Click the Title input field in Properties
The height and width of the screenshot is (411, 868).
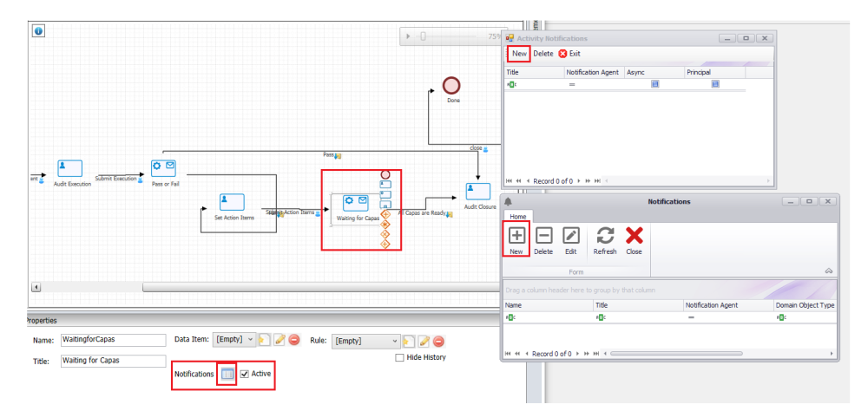114,361
